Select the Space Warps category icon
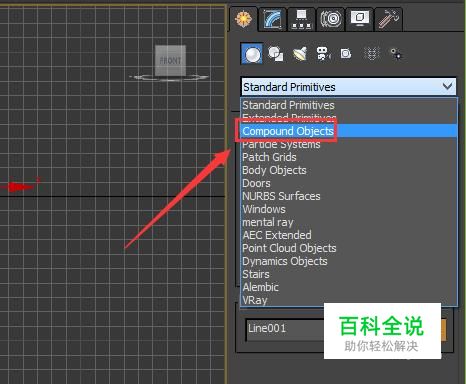 pyautogui.click(x=371, y=54)
